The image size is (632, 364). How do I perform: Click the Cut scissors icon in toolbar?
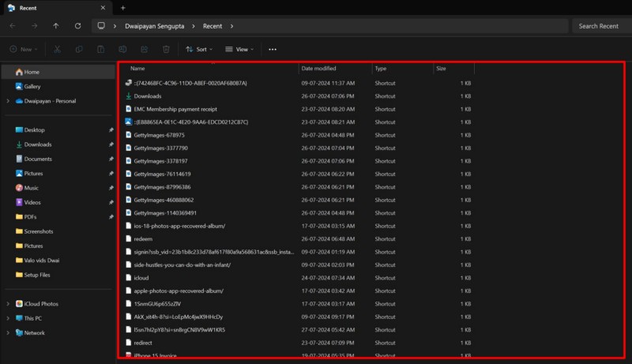(x=57, y=49)
